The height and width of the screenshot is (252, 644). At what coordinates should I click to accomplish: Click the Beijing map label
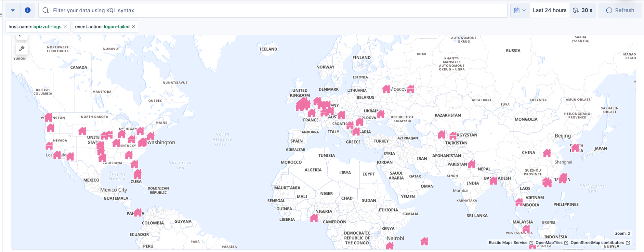click(x=562, y=136)
